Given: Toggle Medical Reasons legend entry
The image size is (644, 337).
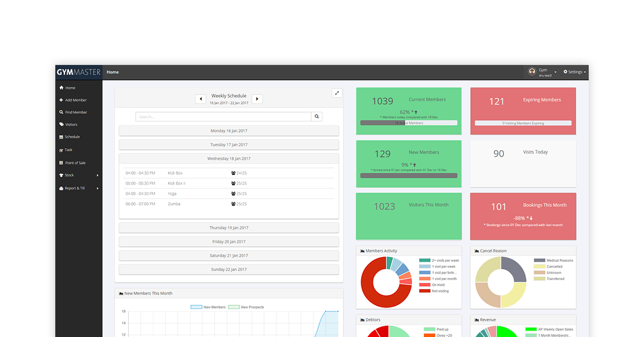Looking at the screenshot, I should click(x=553, y=260).
